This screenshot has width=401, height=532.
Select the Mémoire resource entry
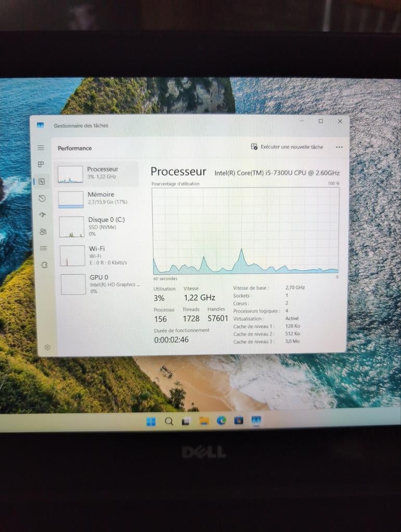pyautogui.click(x=97, y=198)
